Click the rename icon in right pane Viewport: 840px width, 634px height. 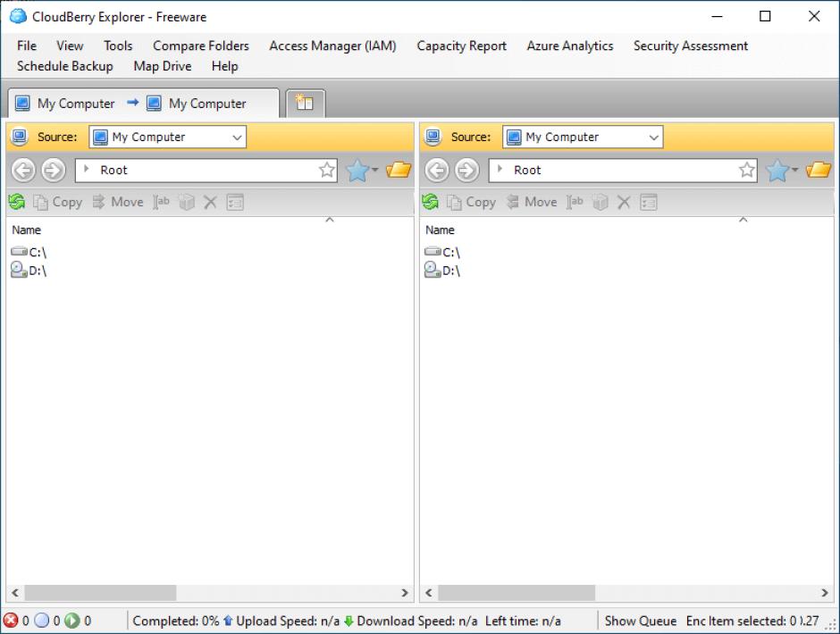[575, 202]
